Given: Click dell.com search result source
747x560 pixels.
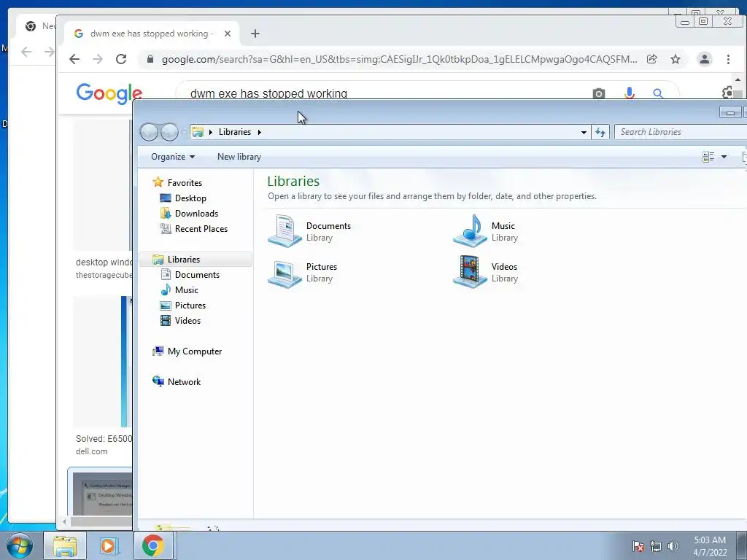Looking at the screenshot, I should [91, 451].
